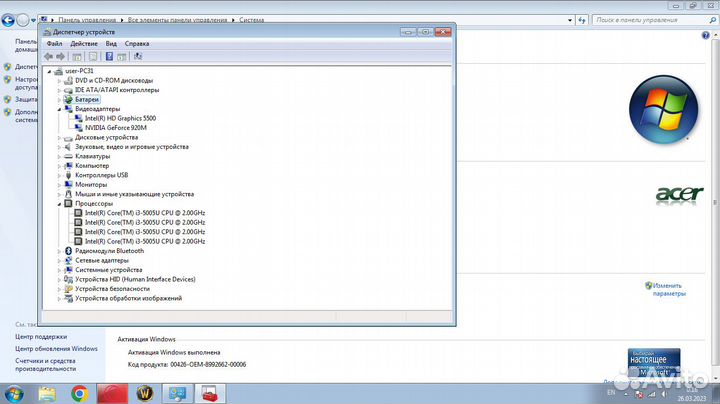Image resolution: width=720 pixels, height=404 pixels.
Task: Click the mouse devices category icon
Action: 68,194
